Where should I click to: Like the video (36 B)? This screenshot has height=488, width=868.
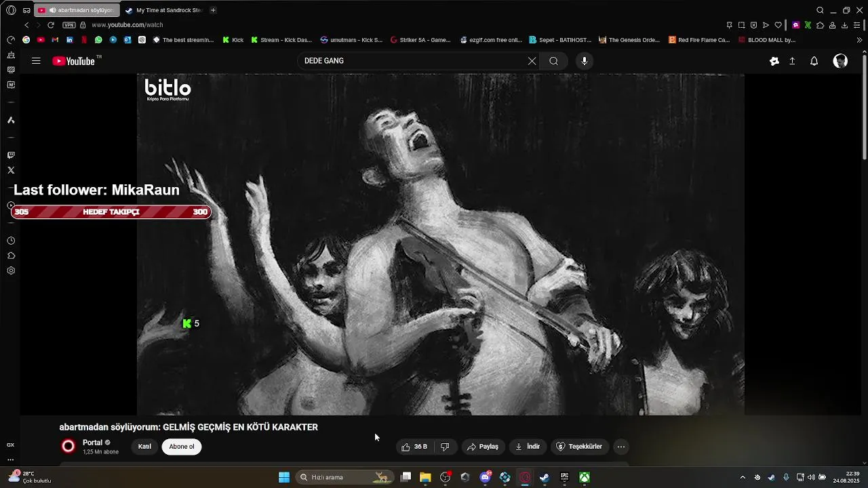coord(414,447)
